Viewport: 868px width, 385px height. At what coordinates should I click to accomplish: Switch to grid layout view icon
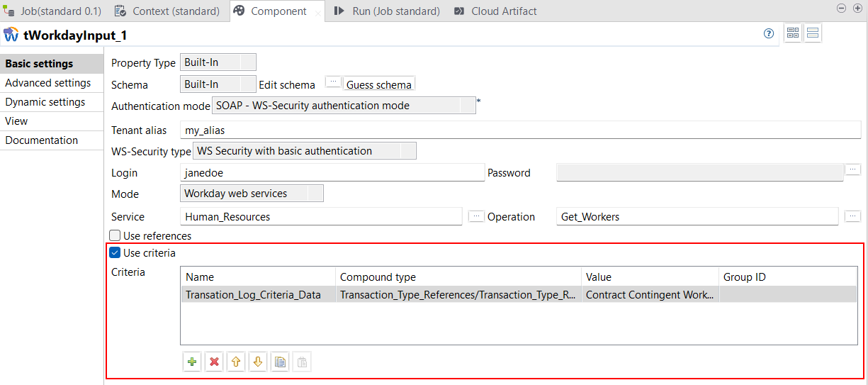[x=793, y=33]
